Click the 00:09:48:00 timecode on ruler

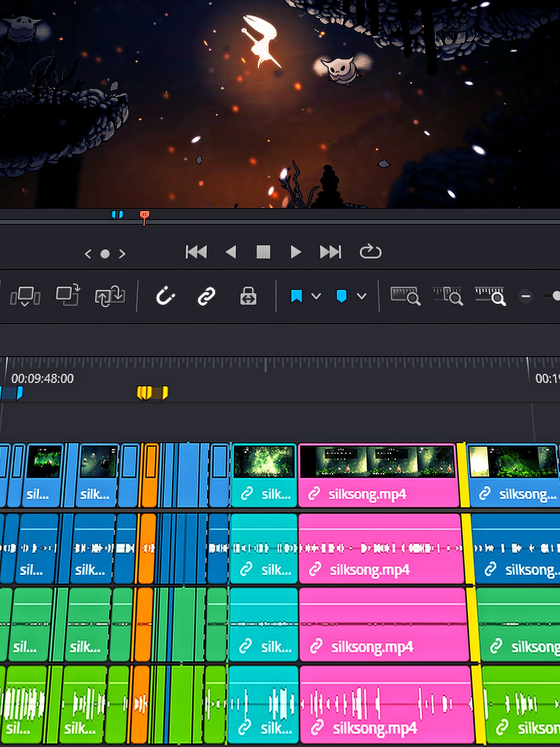42,379
